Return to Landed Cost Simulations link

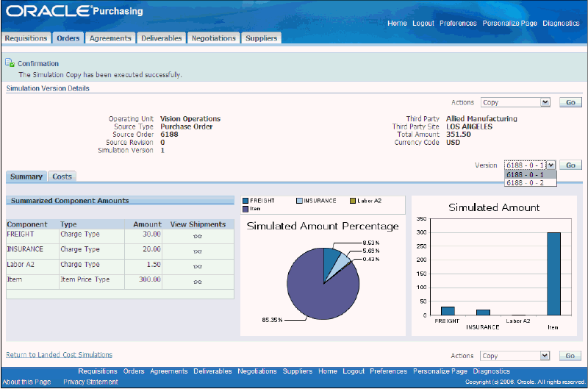[x=60, y=354]
